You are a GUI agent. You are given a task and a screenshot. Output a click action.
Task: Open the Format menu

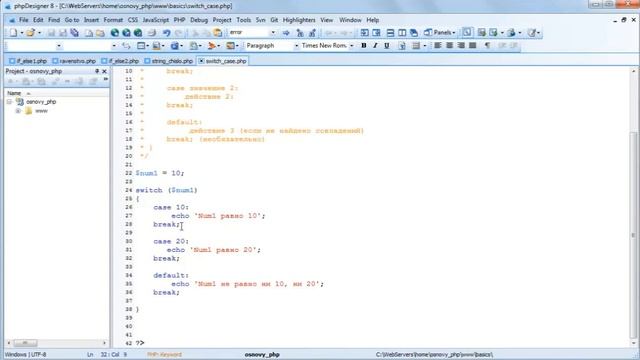click(x=113, y=20)
